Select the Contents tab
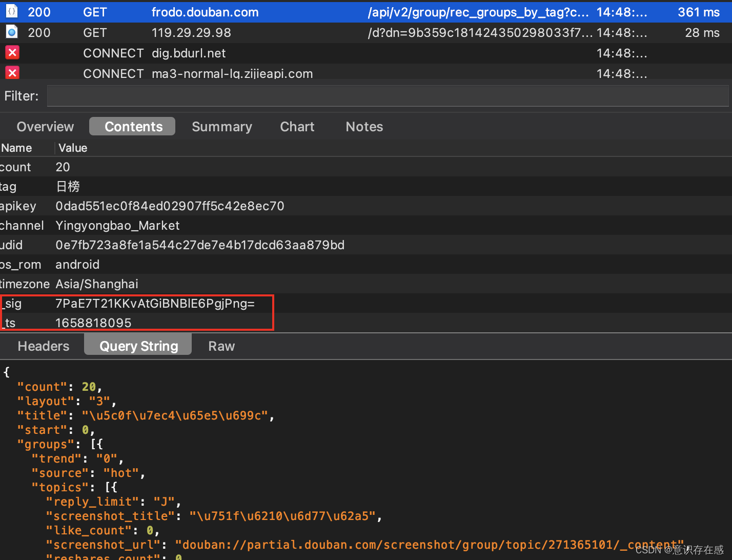 click(132, 127)
